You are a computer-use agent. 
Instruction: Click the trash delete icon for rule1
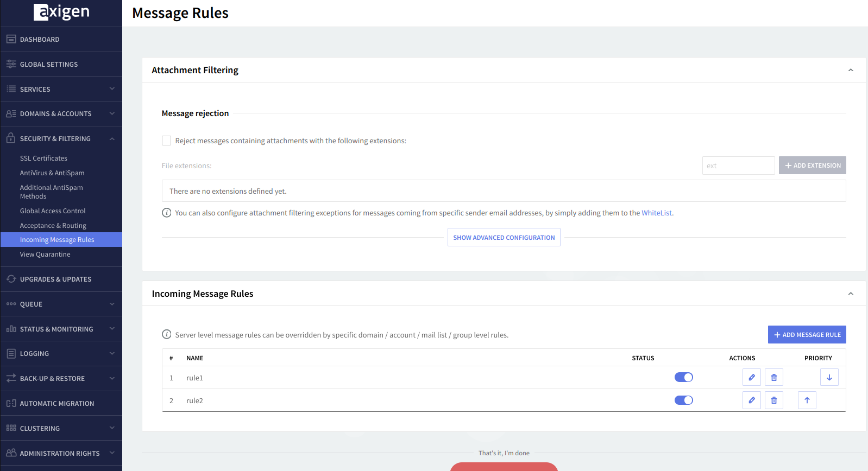click(773, 378)
